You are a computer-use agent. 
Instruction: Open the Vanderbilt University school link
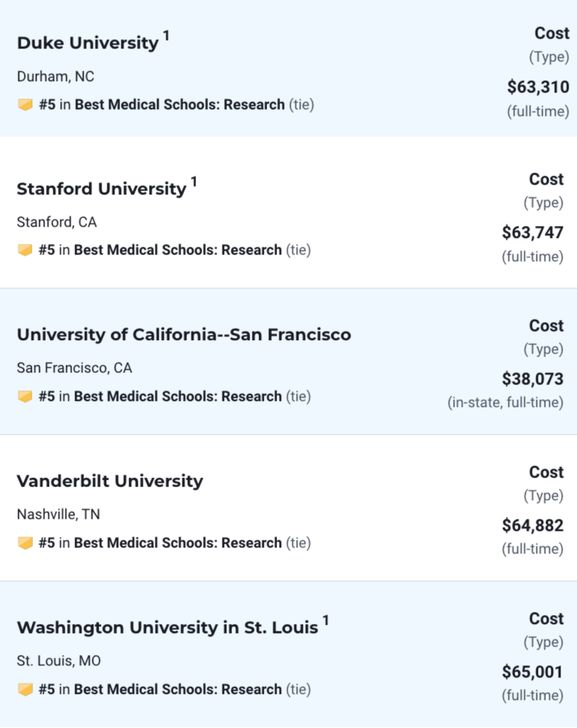(x=110, y=481)
